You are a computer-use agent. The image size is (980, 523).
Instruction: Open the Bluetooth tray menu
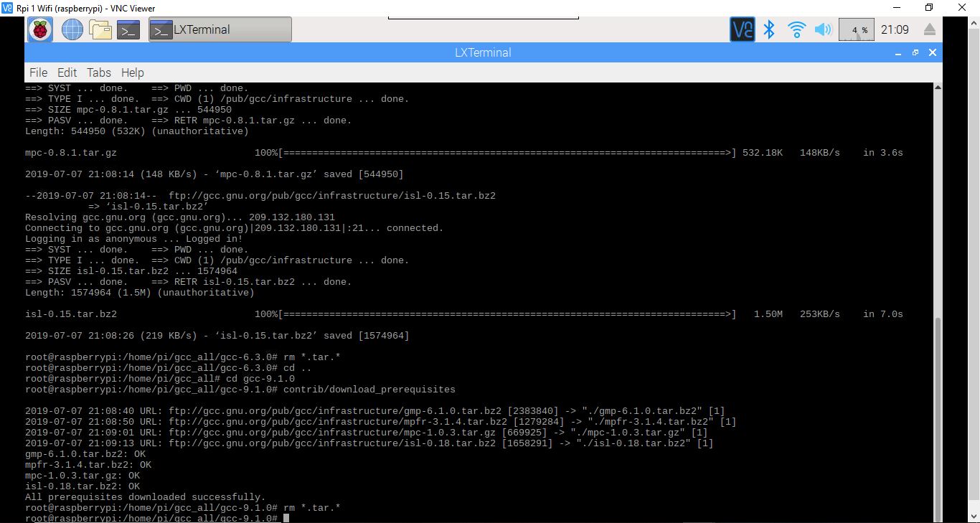point(769,29)
